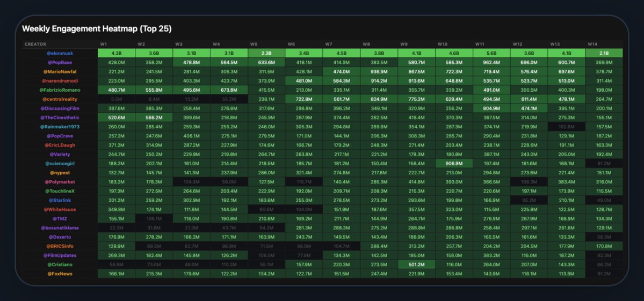
Task: Click the Weekly Engagement Heatmap title
Action: [x=97, y=29]
